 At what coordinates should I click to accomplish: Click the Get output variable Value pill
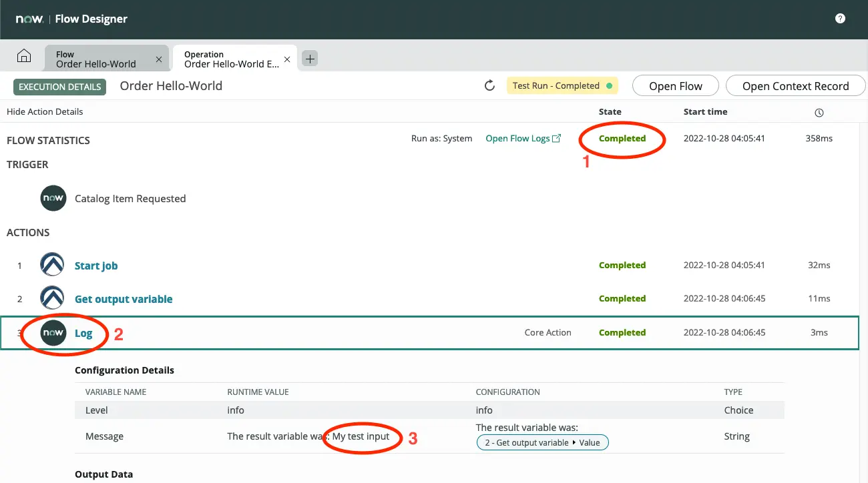[x=542, y=443]
